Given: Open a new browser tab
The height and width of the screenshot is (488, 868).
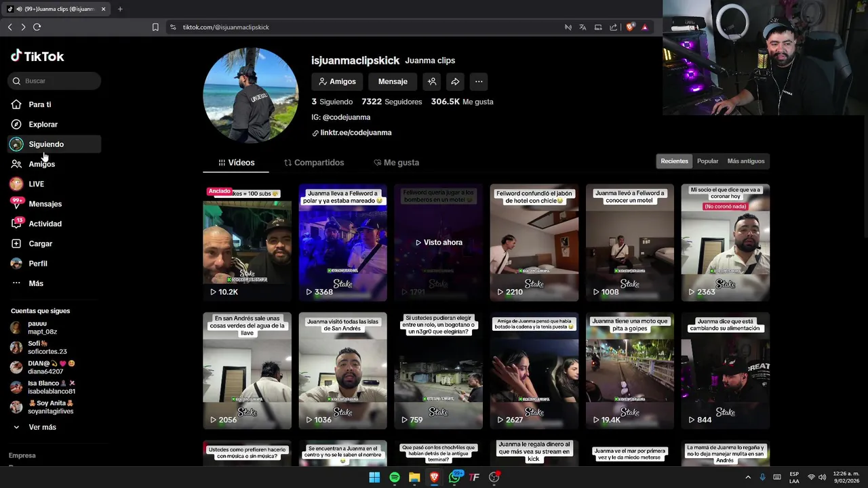Looking at the screenshot, I should click(x=120, y=9).
